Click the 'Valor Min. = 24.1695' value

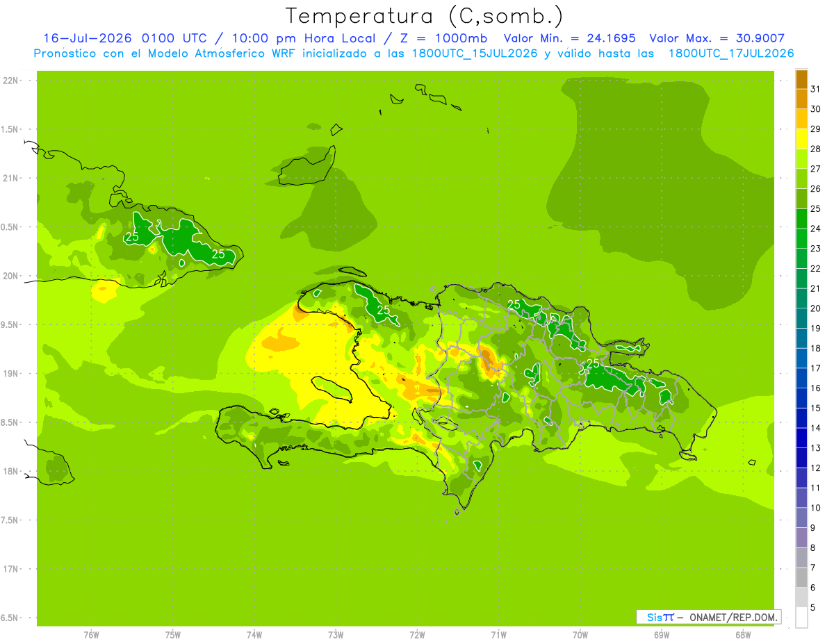pos(569,38)
